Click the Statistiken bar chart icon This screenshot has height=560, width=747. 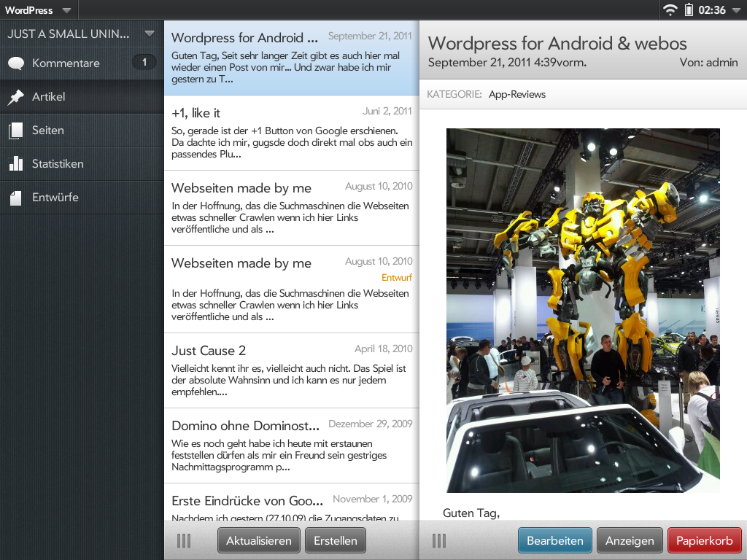pyautogui.click(x=16, y=163)
